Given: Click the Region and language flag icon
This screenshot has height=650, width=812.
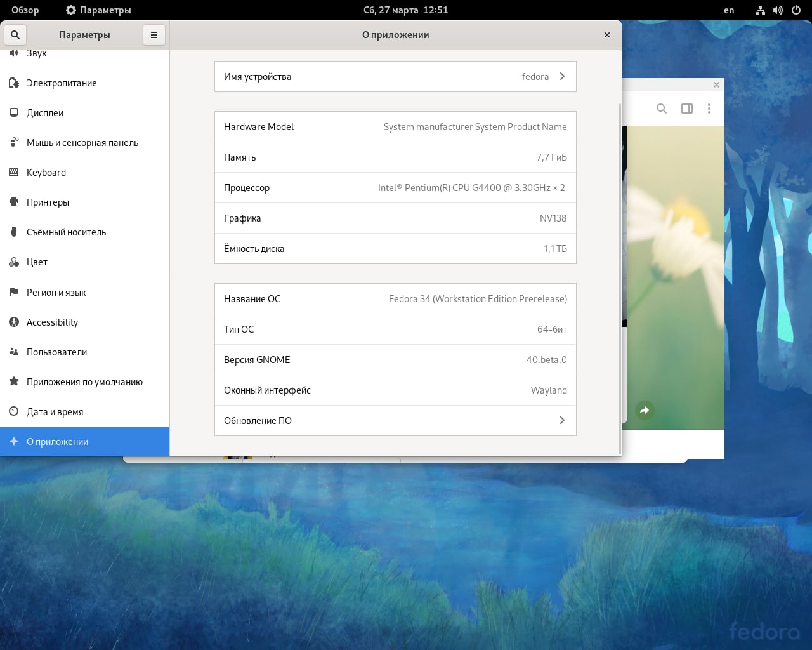Looking at the screenshot, I should [14, 292].
